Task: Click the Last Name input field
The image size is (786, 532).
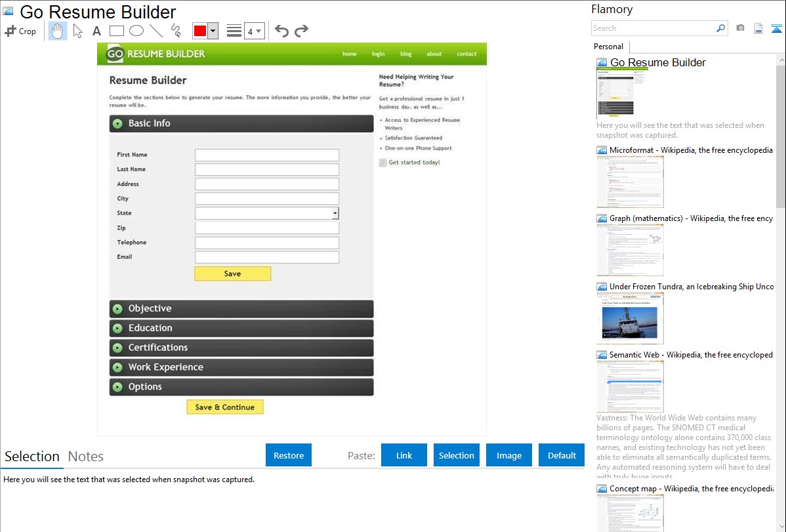Action: coord(266,169)
